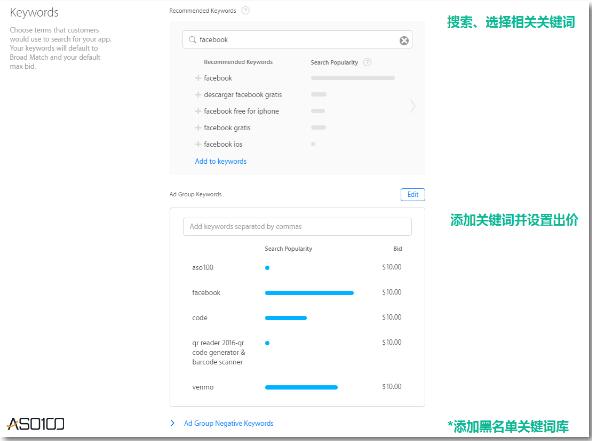Expand Ad Group Negative Keywords chevron
592x441 pixels.
coord(173,423)
